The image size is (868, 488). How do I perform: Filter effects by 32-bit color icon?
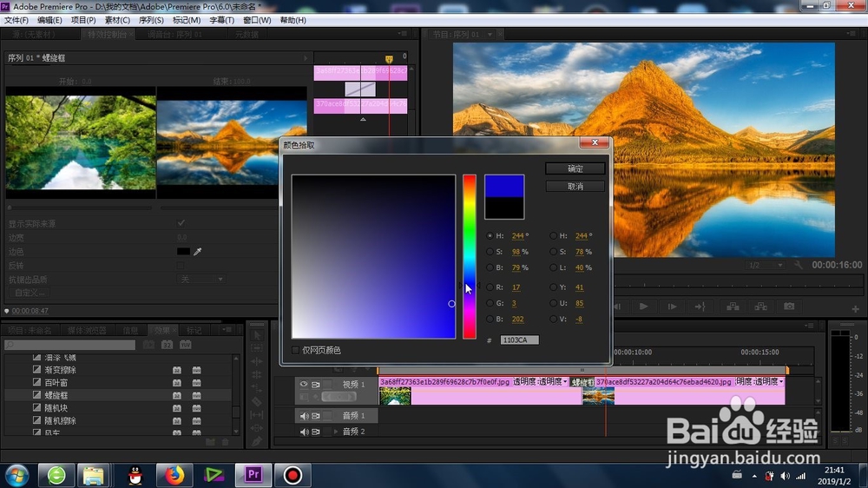click(168, 345)
